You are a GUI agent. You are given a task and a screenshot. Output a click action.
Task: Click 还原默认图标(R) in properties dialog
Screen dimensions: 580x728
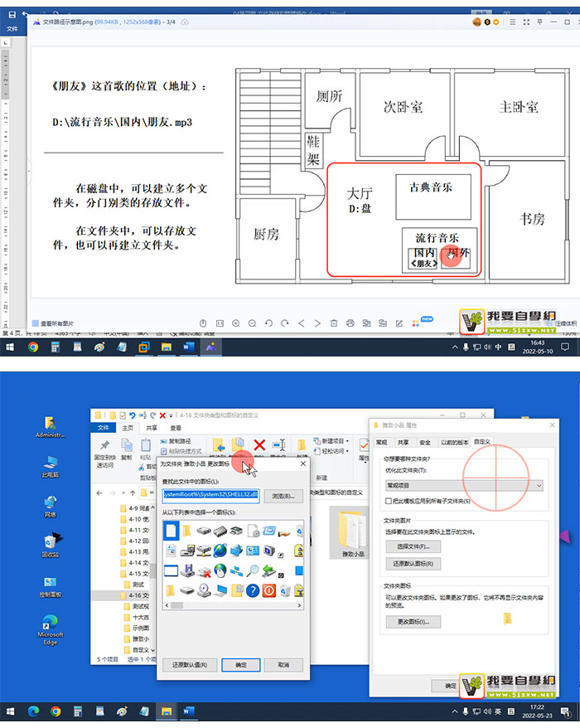click(x=413, y=564)
